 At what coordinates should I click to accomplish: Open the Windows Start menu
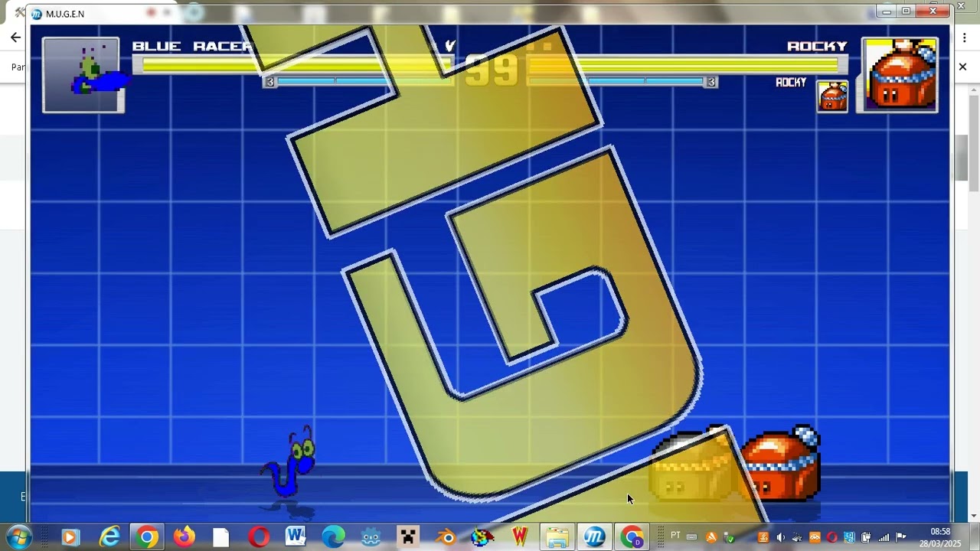[18, 537]
